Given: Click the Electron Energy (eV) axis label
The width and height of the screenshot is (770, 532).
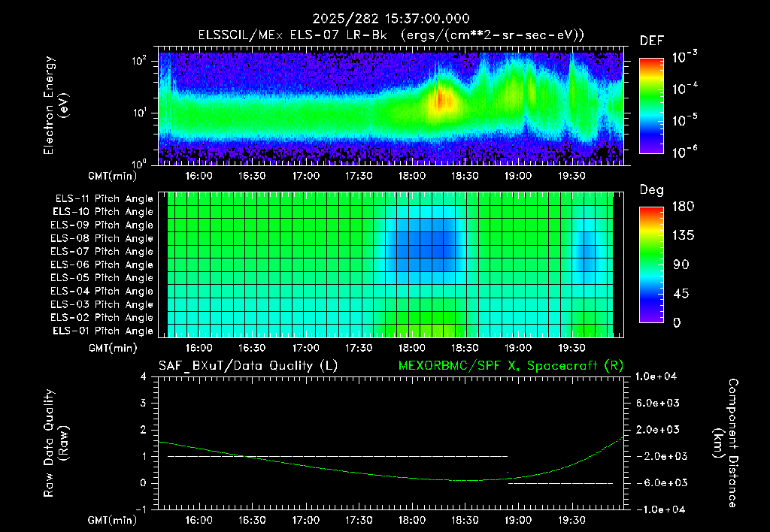Looking at the screenshot, I should pos(56,105).
